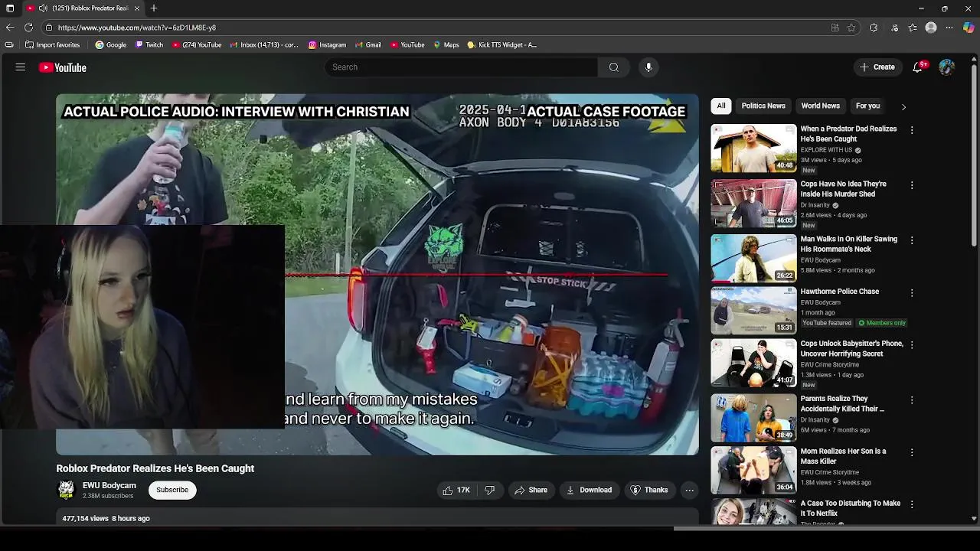Screen dimensions: 980x551
Task: Reload the current page
Action: (x=28, y=28)
